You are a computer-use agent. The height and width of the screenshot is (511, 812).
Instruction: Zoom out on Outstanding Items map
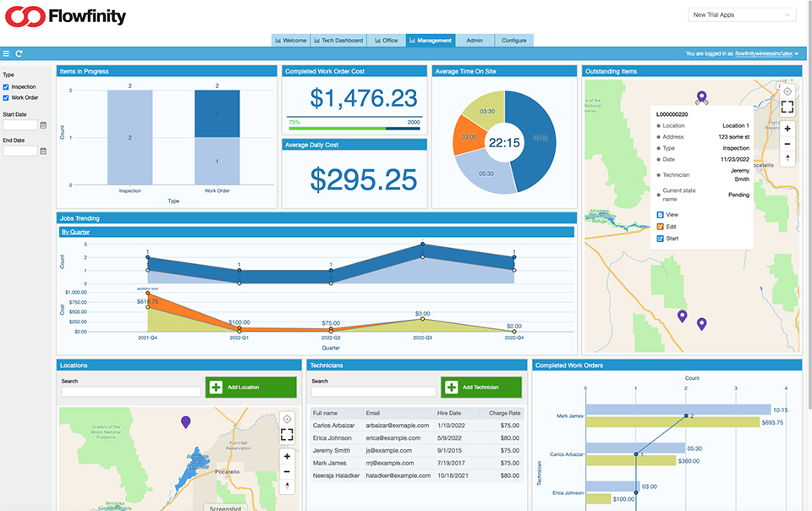tap(787, 143)
